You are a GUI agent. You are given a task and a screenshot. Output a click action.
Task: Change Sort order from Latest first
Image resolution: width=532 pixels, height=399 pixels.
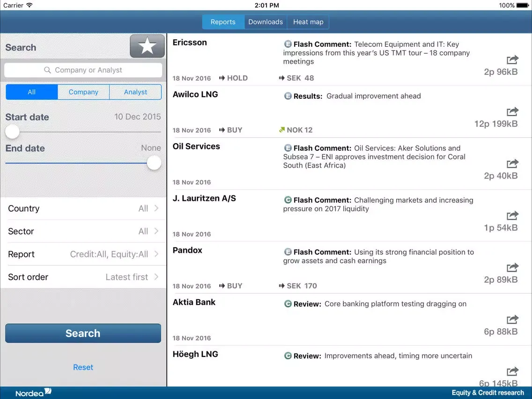point(126,277)
